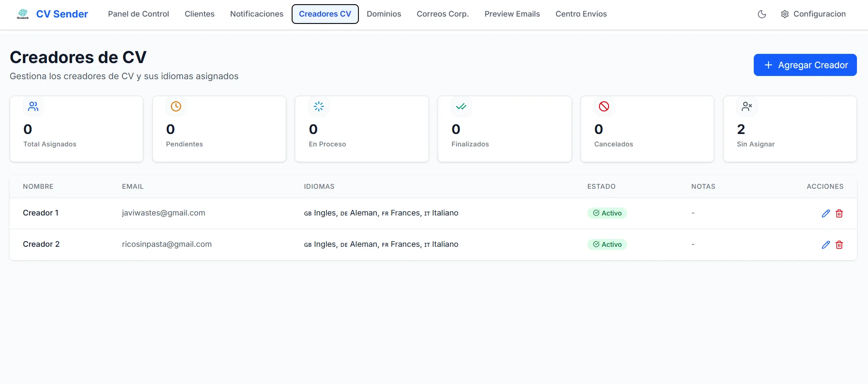Click Creador 2 languages list
The width and height of the screenshot is (868, 384).
pos(381,244)
